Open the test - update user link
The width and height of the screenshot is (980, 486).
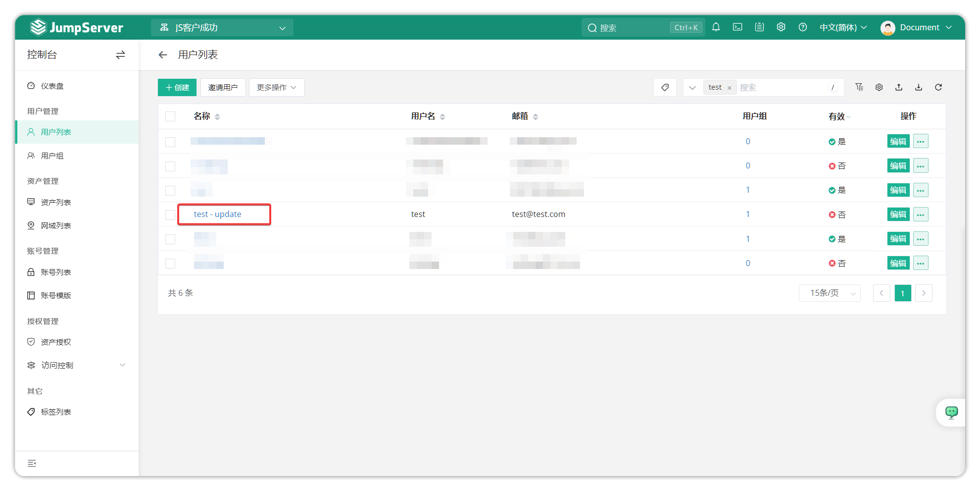tap(218, 214)
